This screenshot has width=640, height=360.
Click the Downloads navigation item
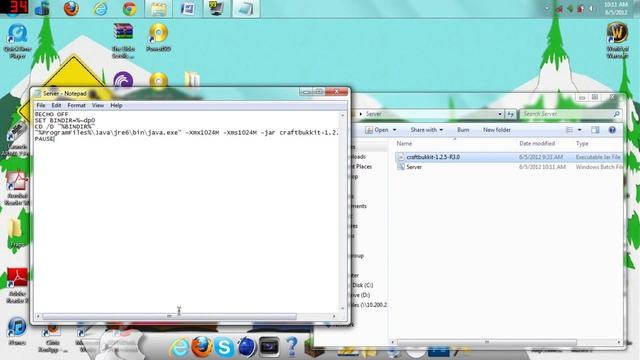click(x=359, y=156)
